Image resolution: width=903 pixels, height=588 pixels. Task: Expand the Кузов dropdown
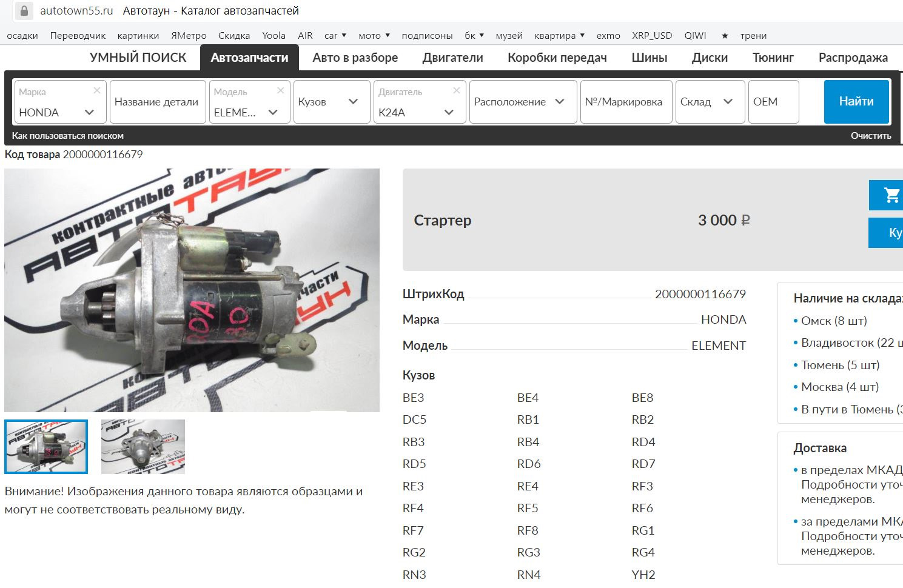click(x=332, y=102)
